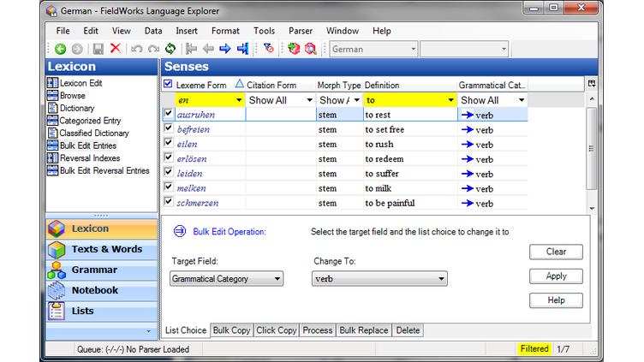Open the Target Field dropdown
This screenshot has height=362, width=644.
tap(226, 279)
